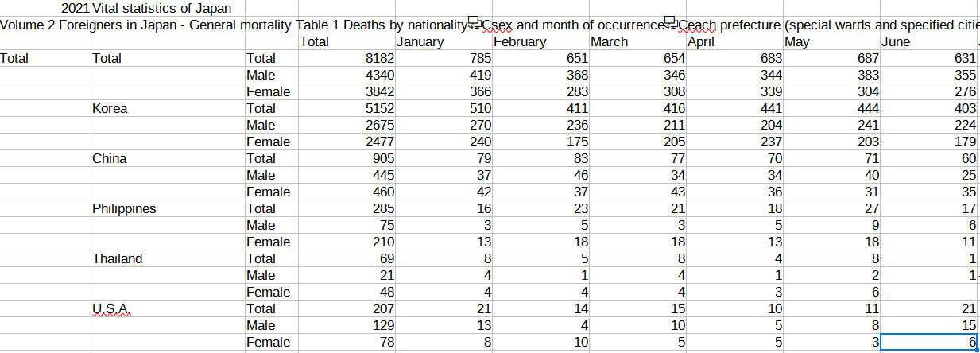This screenshot has height=353, width=980.
Task: Click the China nationality label cell
Action: pyautogui.click(x=168, y=158)
